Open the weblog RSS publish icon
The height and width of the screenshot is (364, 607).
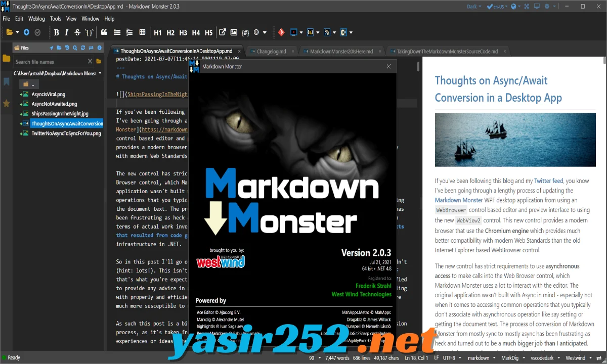coord(327,32)
